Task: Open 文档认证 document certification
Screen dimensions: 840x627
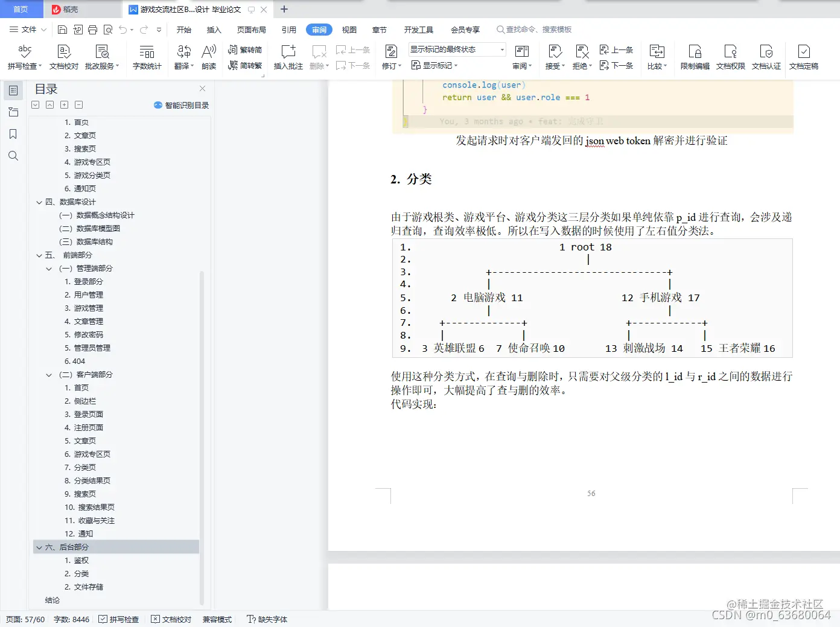Action: pos(766,57)
